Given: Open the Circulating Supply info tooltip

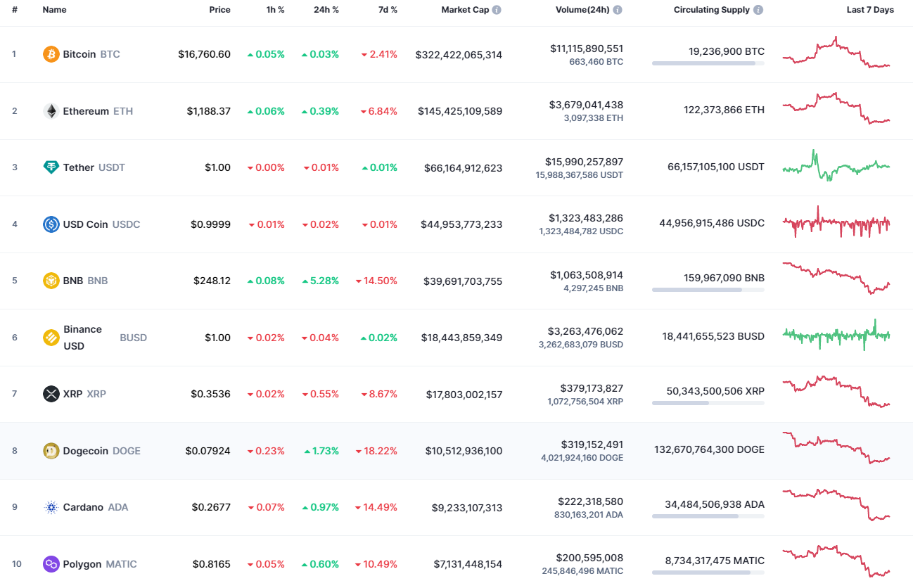Looking at the screenshot, I should (758, 9).
